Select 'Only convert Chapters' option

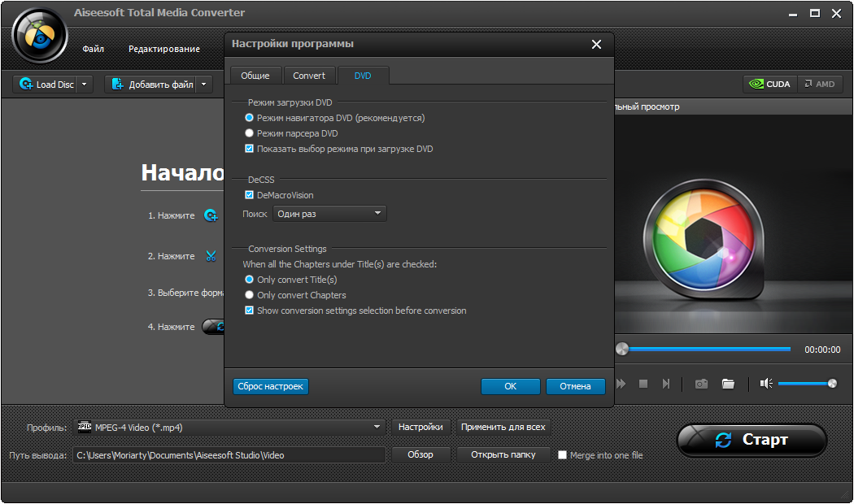pos(250,295)
